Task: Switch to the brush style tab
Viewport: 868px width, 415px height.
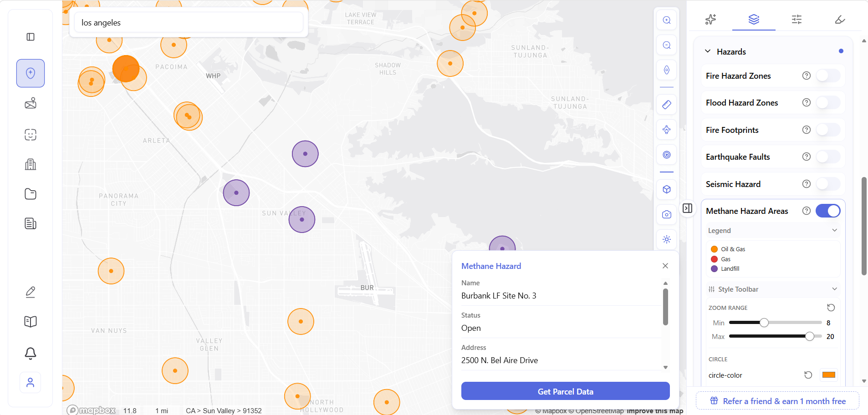Action: (x=840, y=19)
